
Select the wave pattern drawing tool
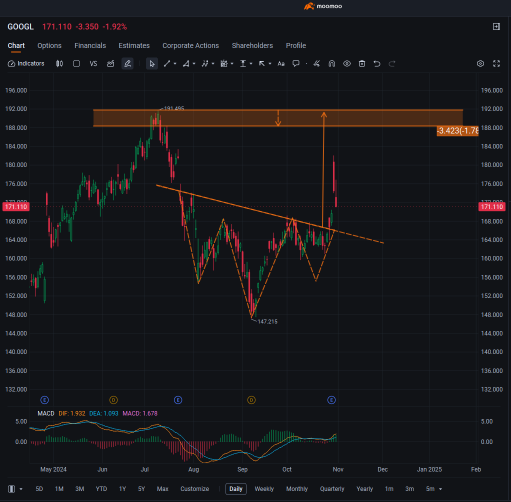pyautogui.click(x=205, y=64)
